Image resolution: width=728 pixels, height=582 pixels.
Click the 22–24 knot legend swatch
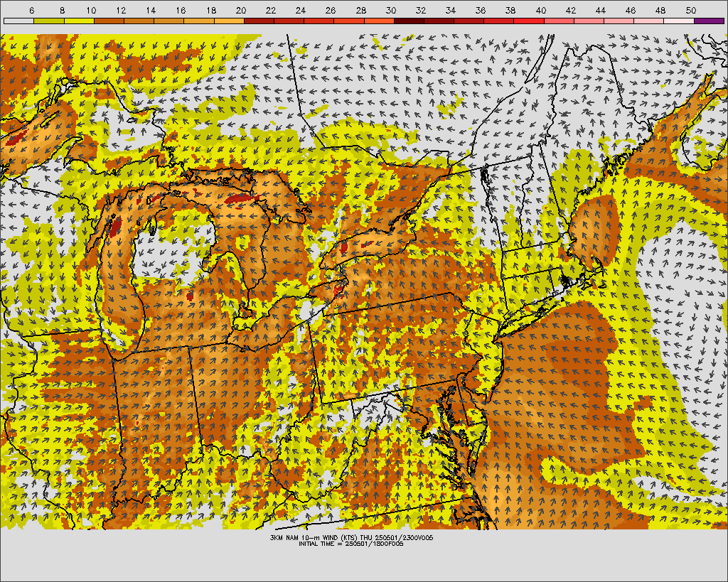(289, 21)
